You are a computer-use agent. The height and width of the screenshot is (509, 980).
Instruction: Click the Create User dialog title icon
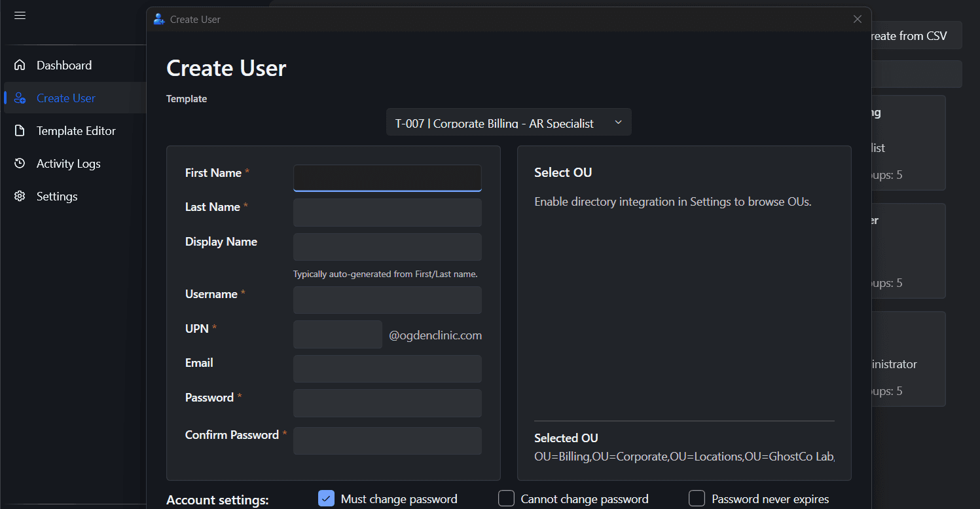coord(159,19)
